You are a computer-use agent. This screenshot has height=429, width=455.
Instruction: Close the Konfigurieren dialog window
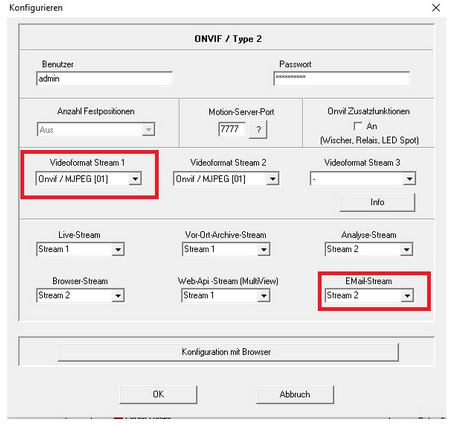(436, 8)
